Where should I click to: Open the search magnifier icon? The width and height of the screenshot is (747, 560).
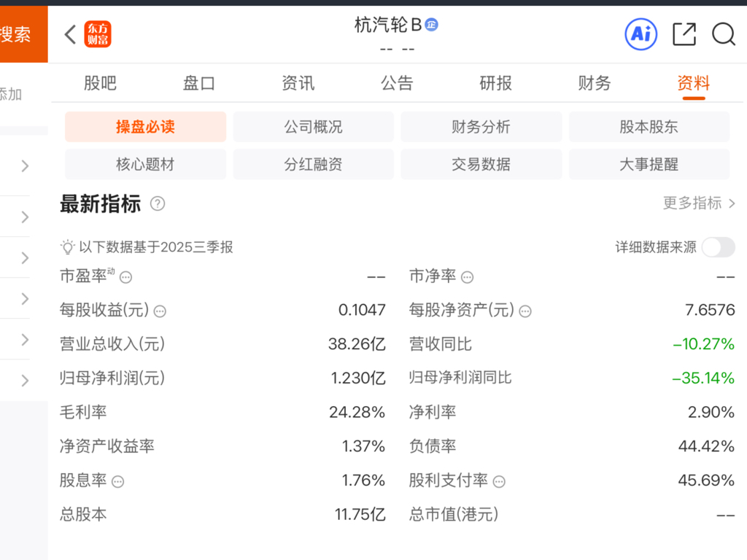pos(723,34)
